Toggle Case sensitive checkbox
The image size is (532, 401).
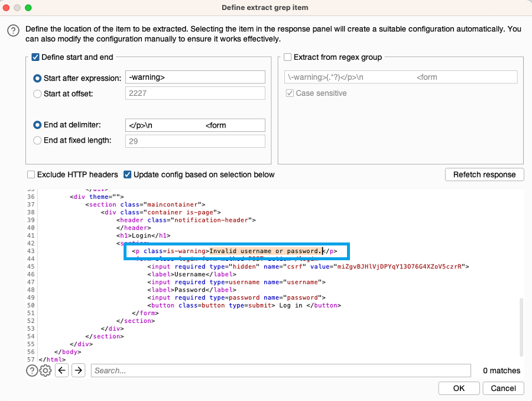[290, 93]
